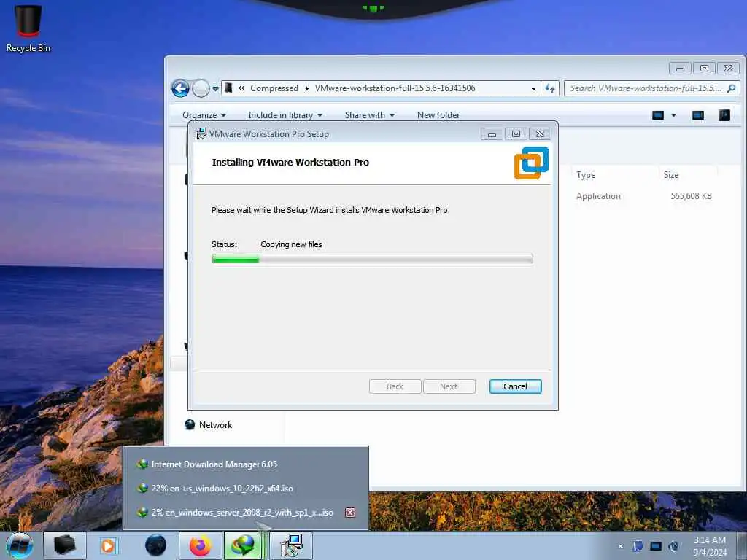Click the folder icon in the address bar

point(228,88)
